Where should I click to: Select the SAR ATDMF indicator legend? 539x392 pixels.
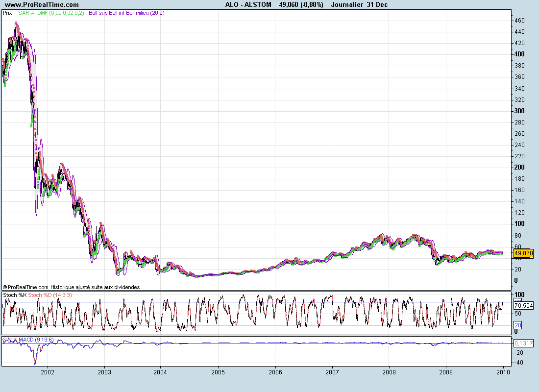tap(51, 13)
